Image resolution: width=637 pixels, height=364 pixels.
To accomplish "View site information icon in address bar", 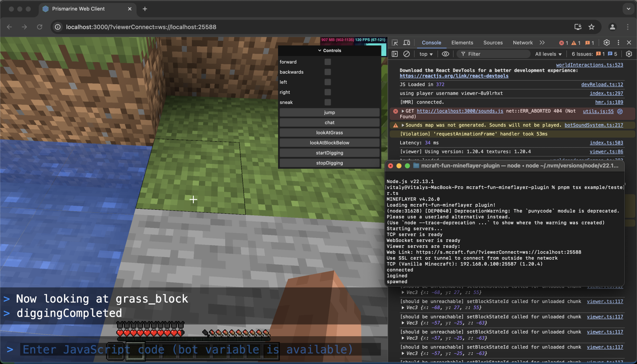I will tap(57, 27).
